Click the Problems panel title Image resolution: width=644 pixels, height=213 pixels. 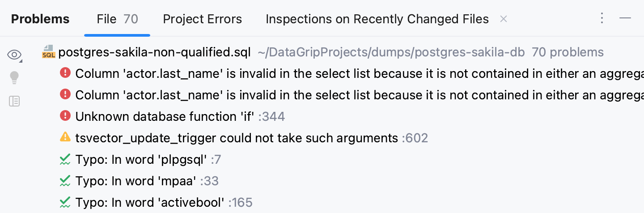coord(40,19)
